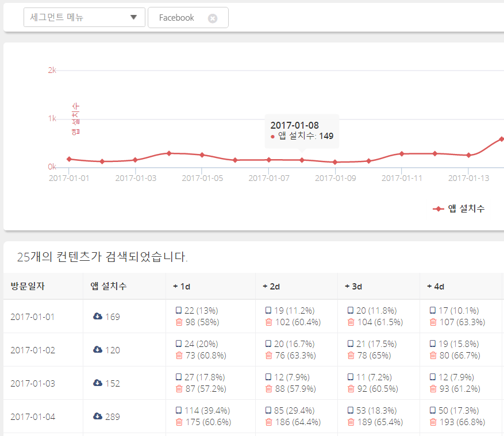
Task: Open the 2017-01-01 date row link
Action: 33,317
